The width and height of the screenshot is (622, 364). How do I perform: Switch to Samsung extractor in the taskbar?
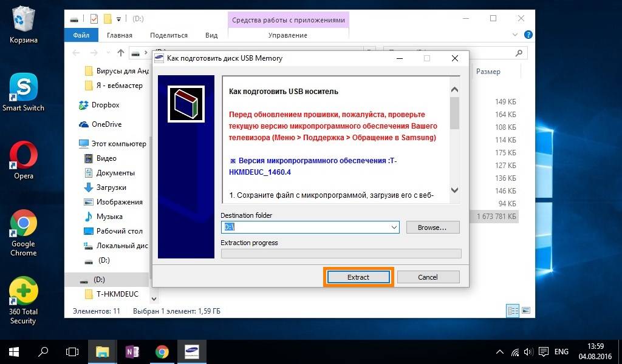(191, 351)
